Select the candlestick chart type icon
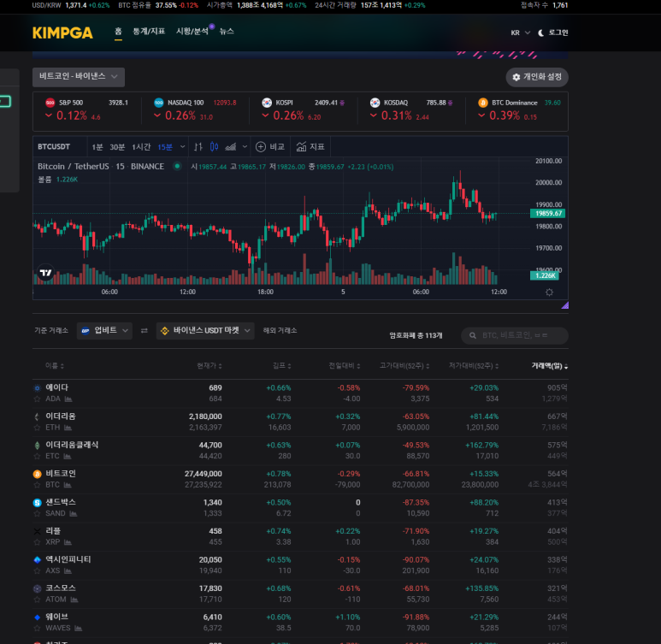The width and height of the screenshot is (661, 644). [x=215, y=146]
